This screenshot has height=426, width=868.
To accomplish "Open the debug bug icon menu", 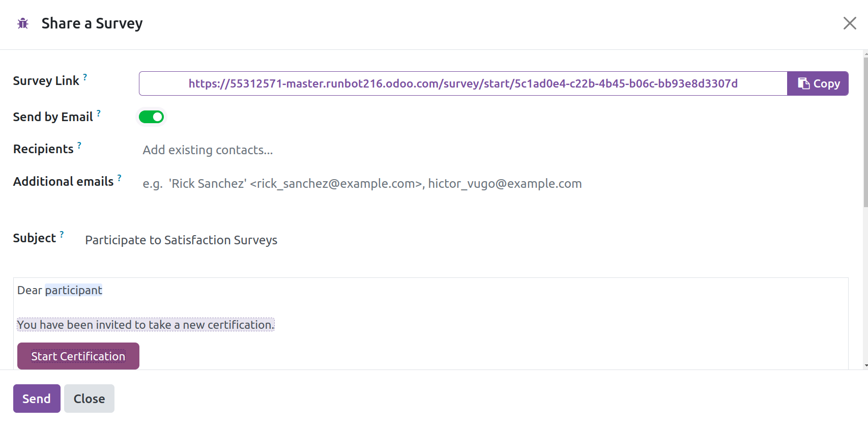I will [x=23, y=23].
